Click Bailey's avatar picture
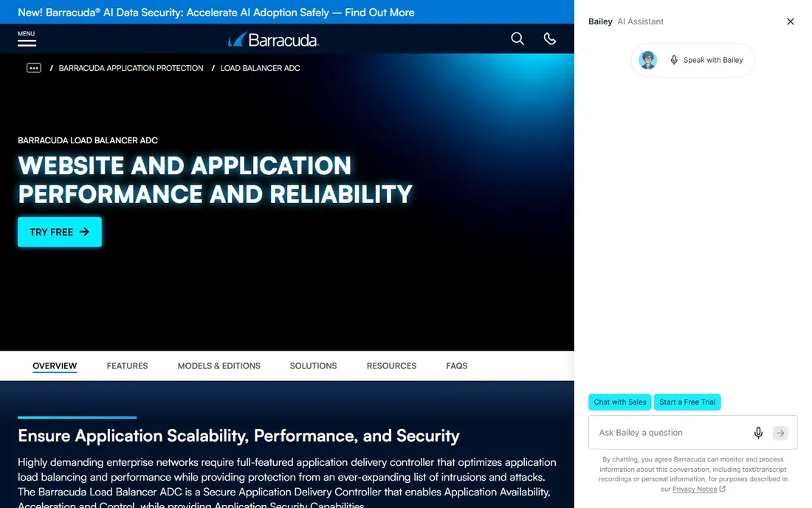Image resolution: width=812 pixels, height=508 pixels. point(648,60)
